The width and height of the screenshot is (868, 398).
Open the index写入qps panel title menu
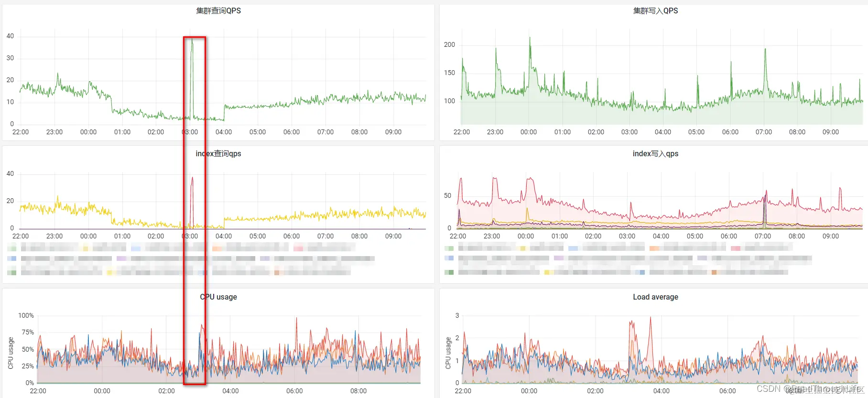[655, 153]
